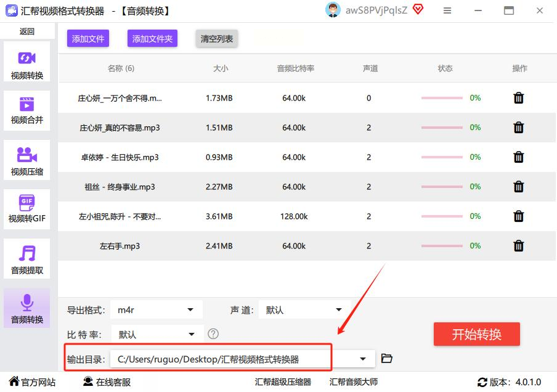Expand the 导出格式 m4r dropdown

click(190, 310)
